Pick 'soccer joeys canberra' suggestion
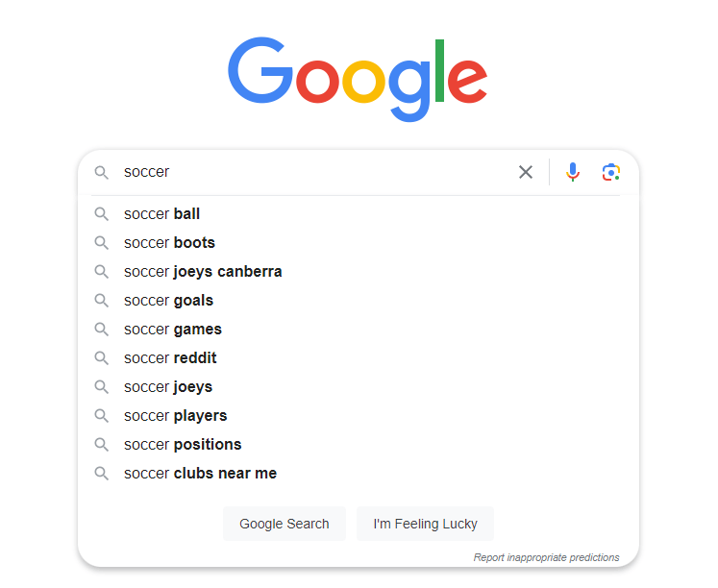Viewport: 718px width, 588px height. [x=203, y=272]
